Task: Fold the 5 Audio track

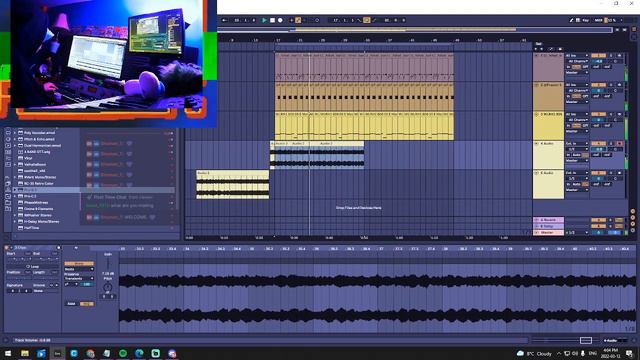Action: (537, 173)
